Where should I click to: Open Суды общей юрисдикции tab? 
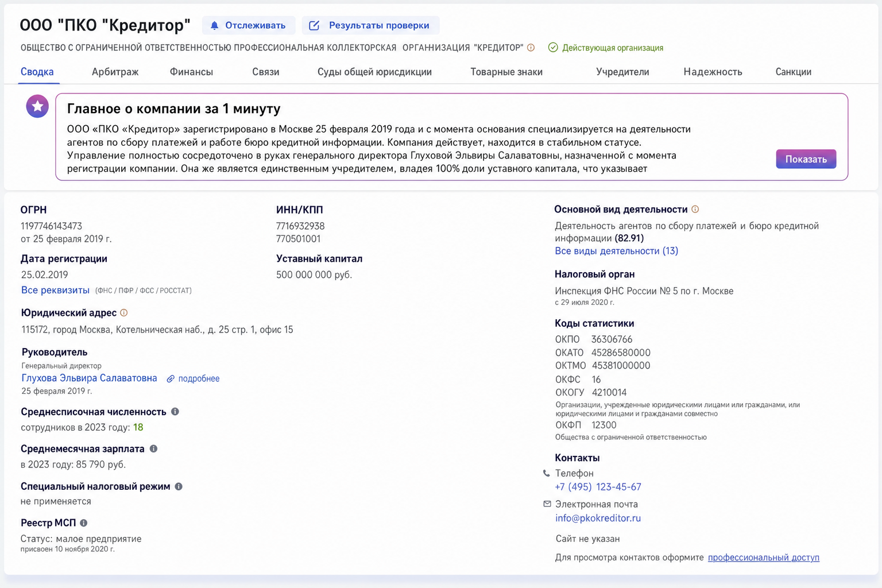374,72
